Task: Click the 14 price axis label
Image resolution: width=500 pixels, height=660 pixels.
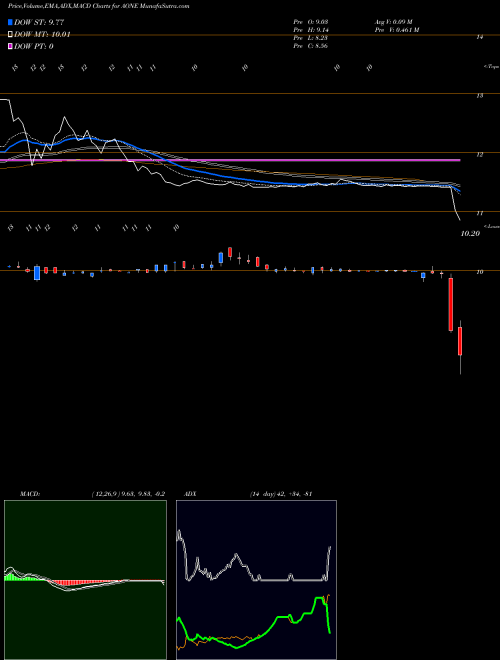Action: point(479,37)
